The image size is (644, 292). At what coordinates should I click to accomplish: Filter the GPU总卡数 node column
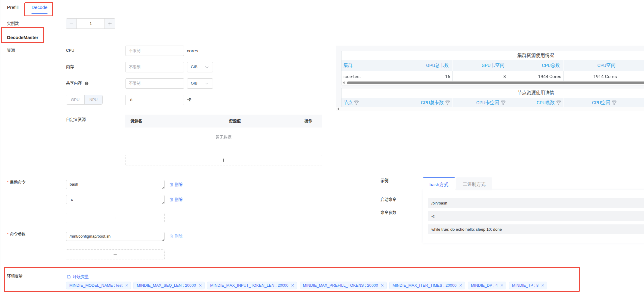448,103
